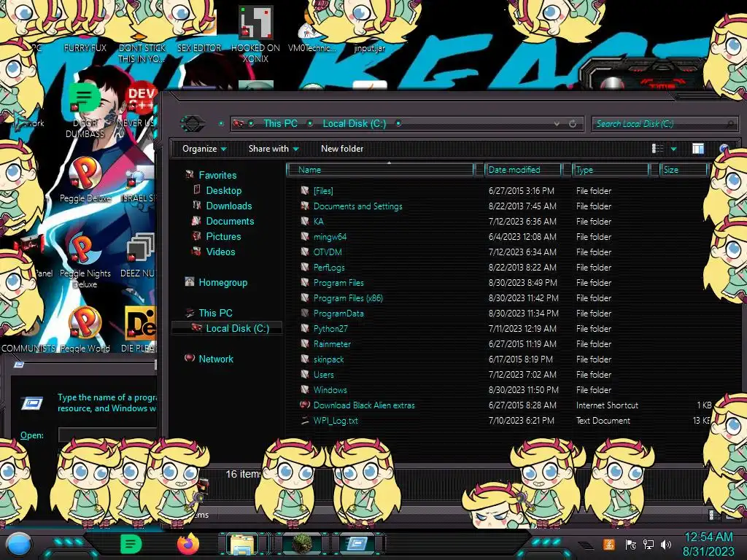This screenshot has width=747, height=560.
Task: Select the [Files] folder
Action: (323, 191)
